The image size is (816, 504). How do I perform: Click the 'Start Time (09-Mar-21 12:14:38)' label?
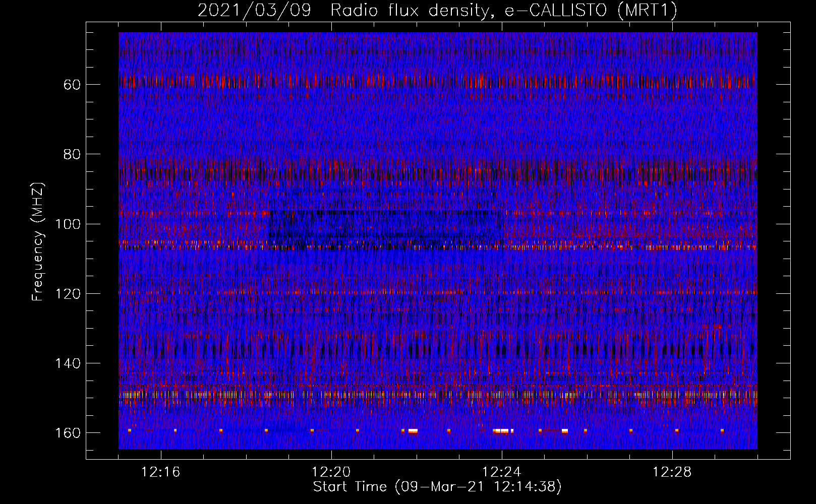tap(437, 487)
